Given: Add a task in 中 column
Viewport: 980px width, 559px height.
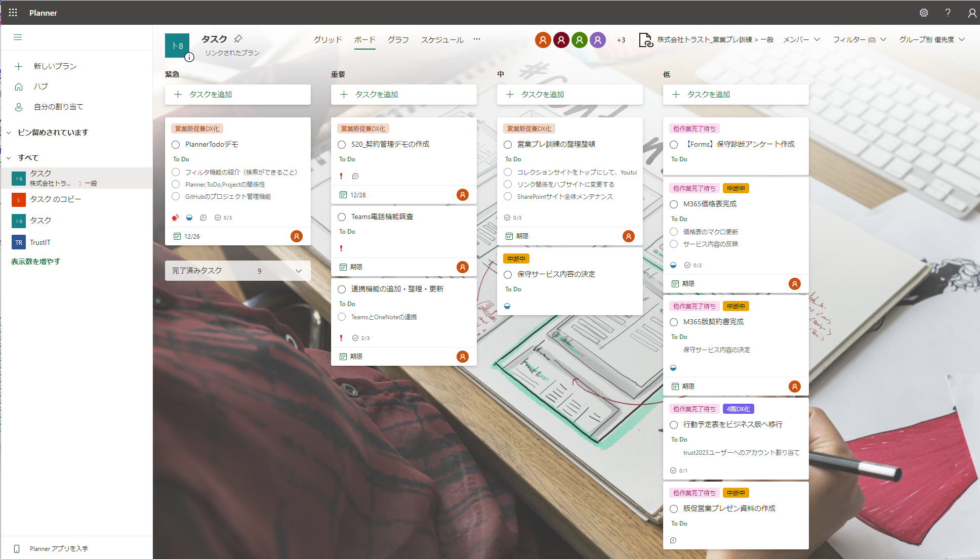Looking at the screenshot, I should (x=570, y=95).
